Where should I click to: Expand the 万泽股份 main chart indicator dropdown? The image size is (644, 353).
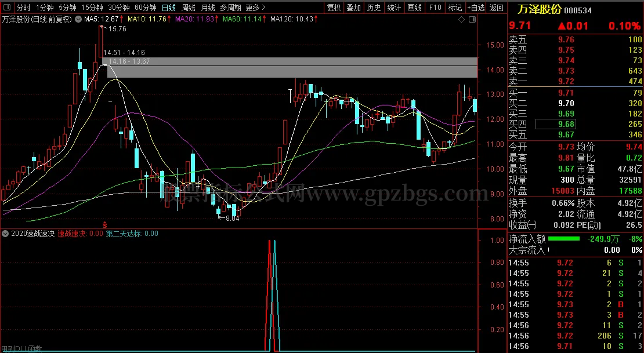point(78,19)
